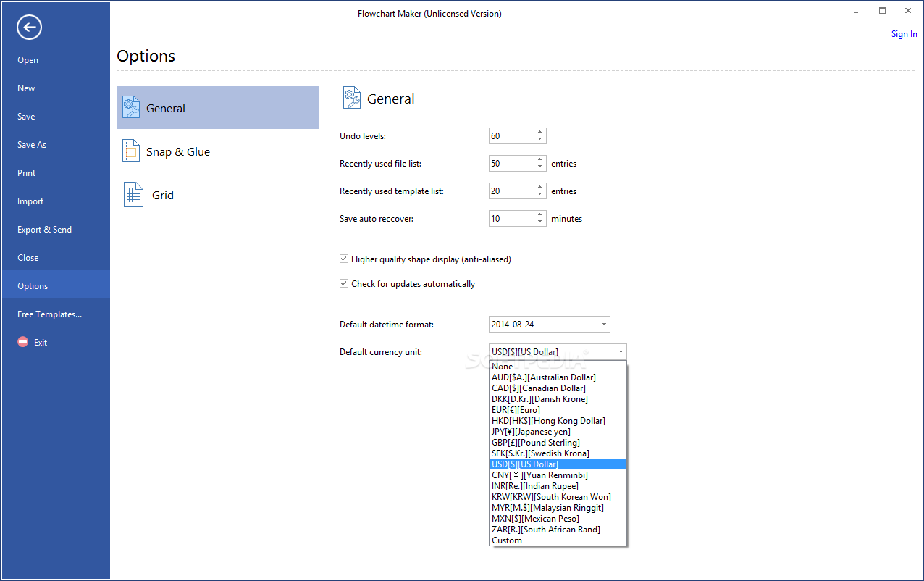The height and width of the screenshot is (581, 924).
Task: Select MXN Mexican Peso currency
Action: click(x=558, y=518)
